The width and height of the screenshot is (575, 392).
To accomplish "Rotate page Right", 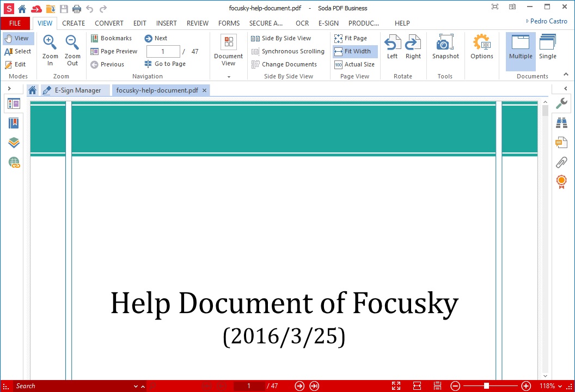I will (413, 47).
